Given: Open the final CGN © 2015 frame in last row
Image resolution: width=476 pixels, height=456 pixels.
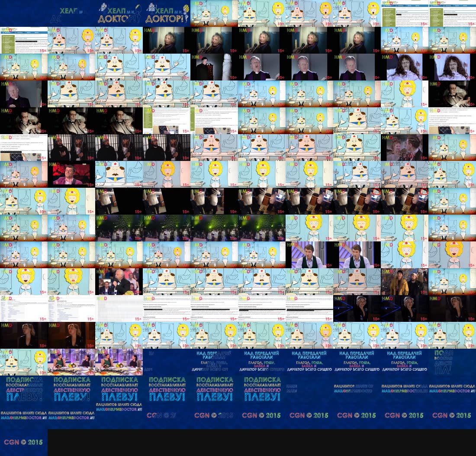Looking at the screenshot, I should click(x=24, y=443).
